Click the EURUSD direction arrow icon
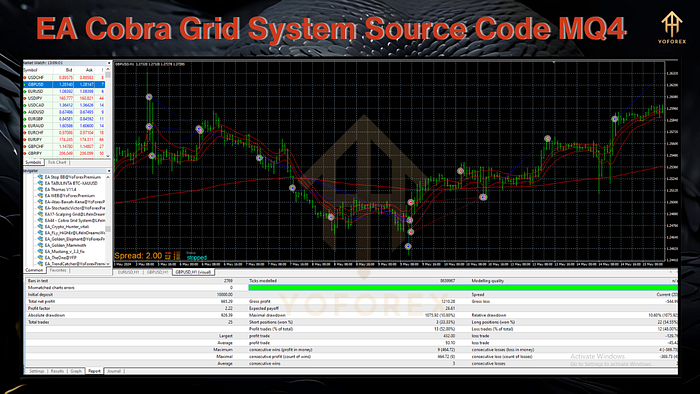700x394 pixels. coord(25,91)
